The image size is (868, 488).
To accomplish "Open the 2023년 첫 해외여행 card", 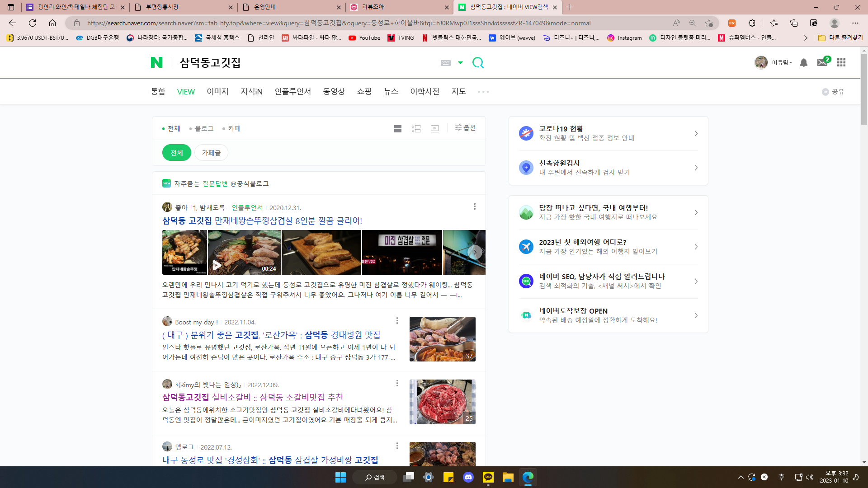I will click(608, 247).
